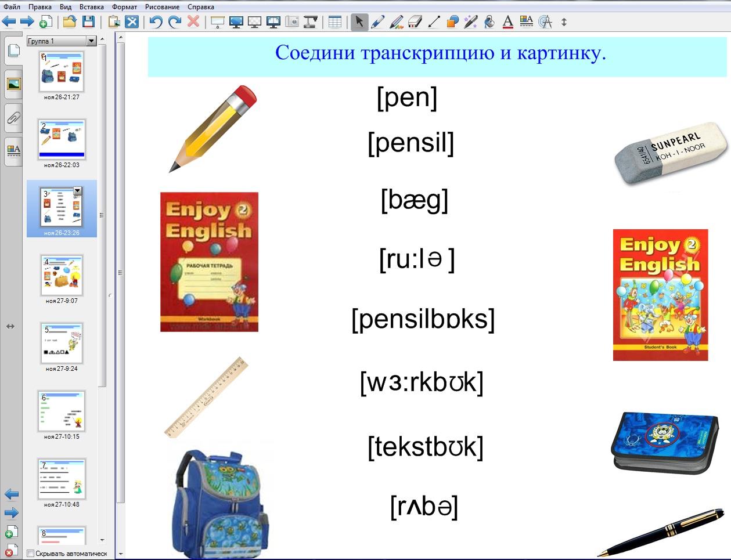
Task: Go to next page via toolbar forward arrow
Action: (x=27, y=22)
